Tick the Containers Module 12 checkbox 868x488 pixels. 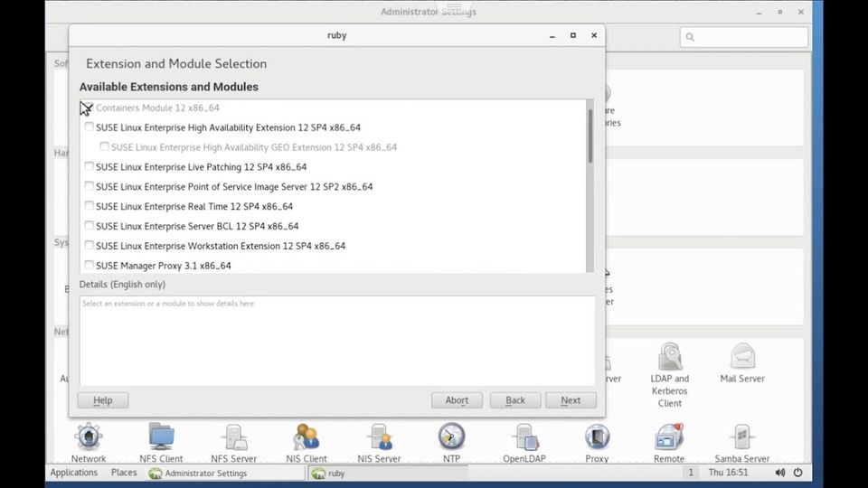[x=90, y=108]
